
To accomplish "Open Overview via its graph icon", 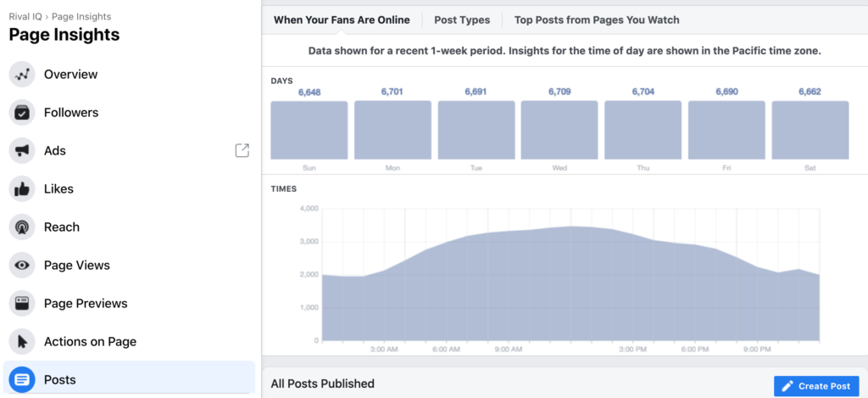I will click(x=22, y=75).
